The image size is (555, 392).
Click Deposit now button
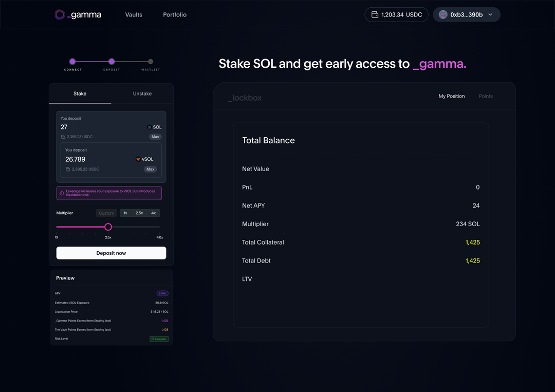tap(111, 253)
